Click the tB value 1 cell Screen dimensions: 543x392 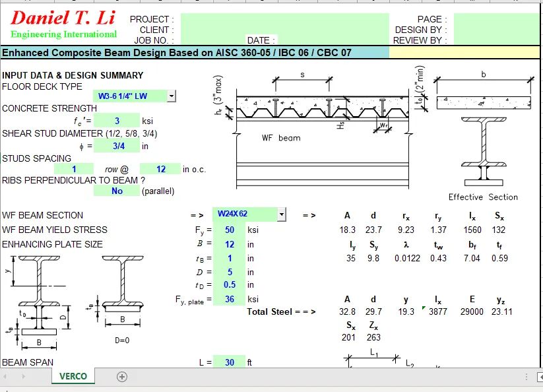[x=229, y=258]
